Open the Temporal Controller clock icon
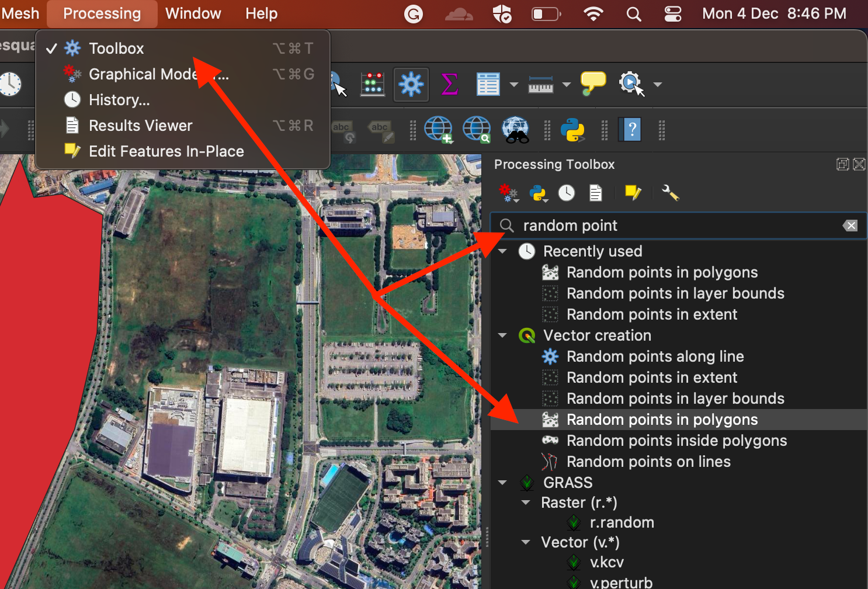This screenshot has height=589, width=868. tap(10, 85)
